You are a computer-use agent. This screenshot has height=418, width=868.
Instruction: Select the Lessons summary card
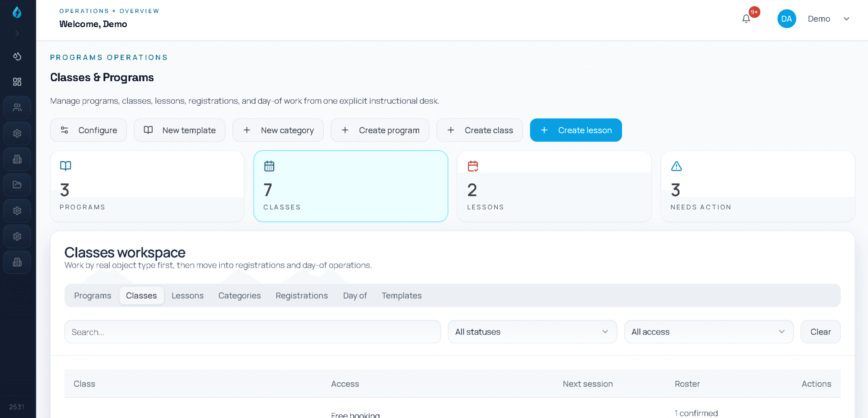pos(554,186)
